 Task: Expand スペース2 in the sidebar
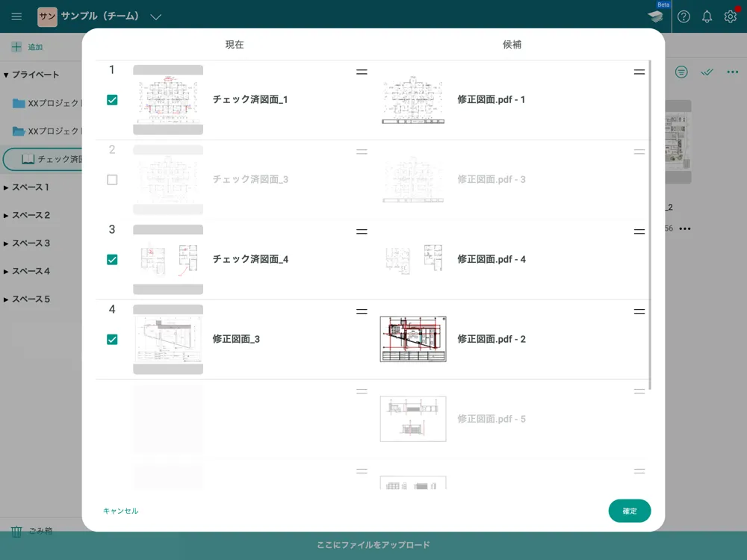coord(6,216)
